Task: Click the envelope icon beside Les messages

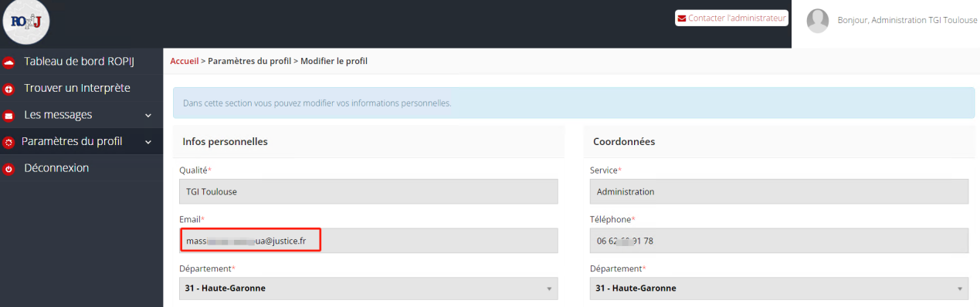Action: pyautogui.click(x=9, y=116)
